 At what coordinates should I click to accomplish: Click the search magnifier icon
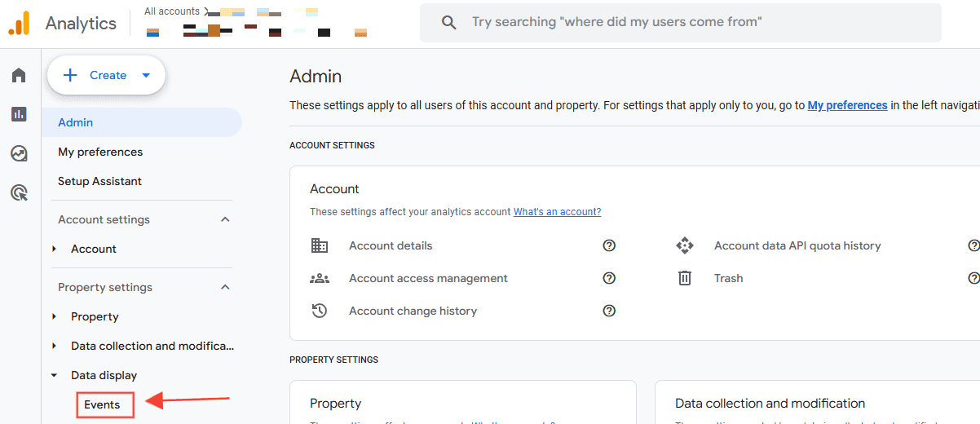(448, 23)
